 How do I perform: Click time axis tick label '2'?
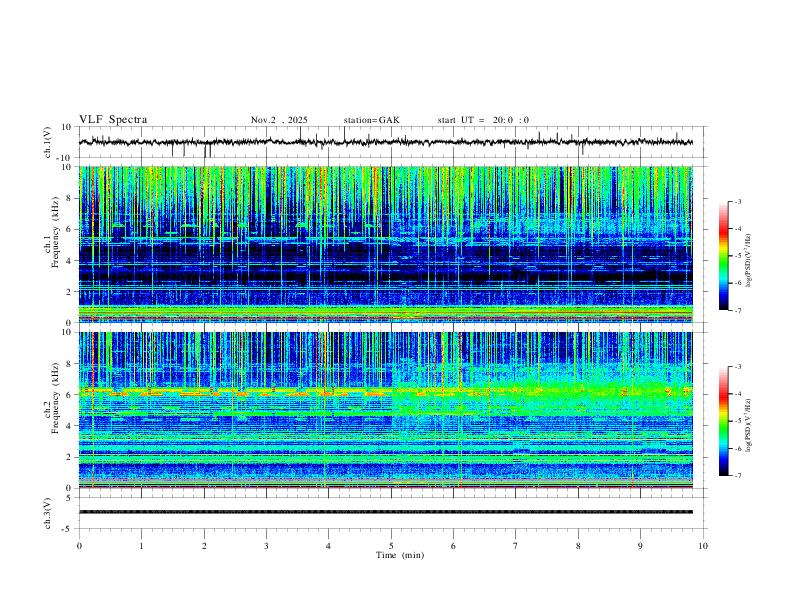click(204, 546)
